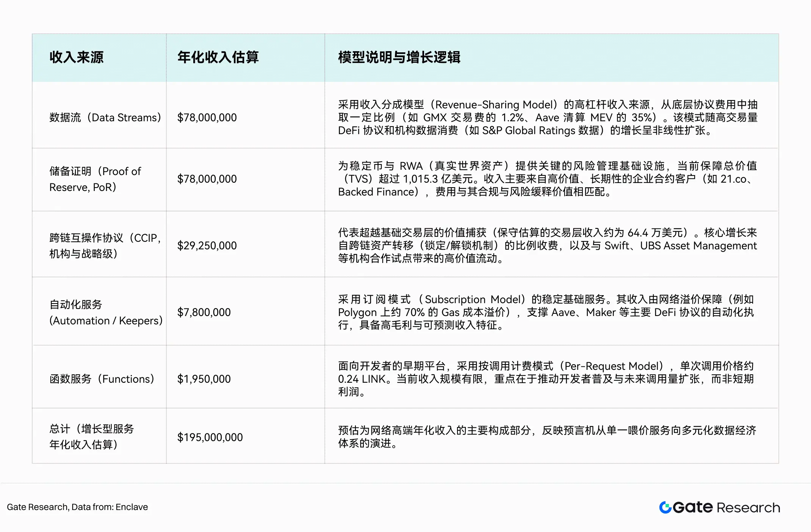Viewport: 811px width, 532px height.
Task: Click the $1,950,000 revenue value
Action: coord(204,379)
